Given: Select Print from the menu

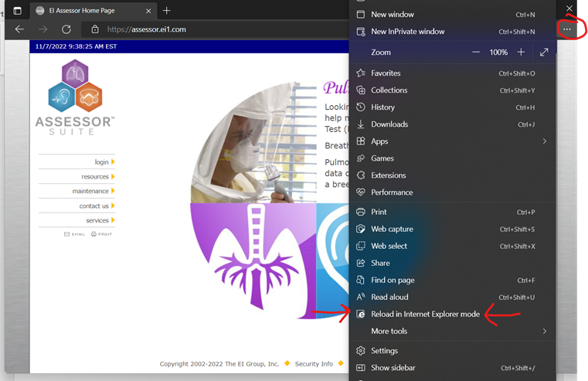Looking at the screenshot, I should point(452,212).
